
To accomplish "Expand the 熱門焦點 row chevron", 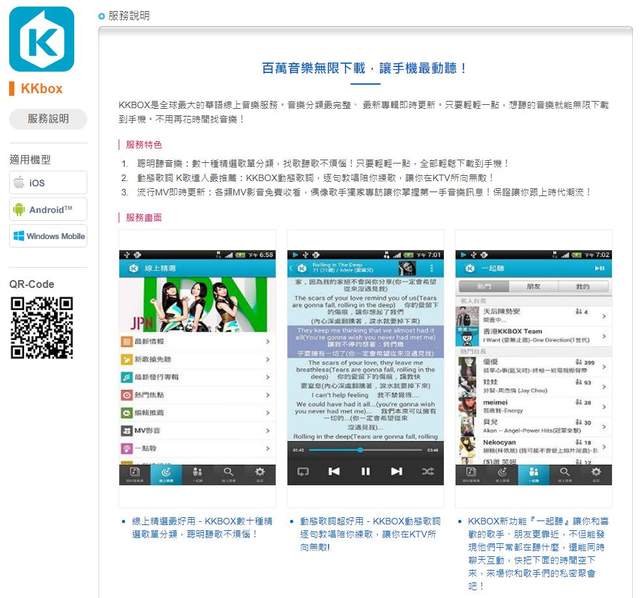I will click(267, 394).
